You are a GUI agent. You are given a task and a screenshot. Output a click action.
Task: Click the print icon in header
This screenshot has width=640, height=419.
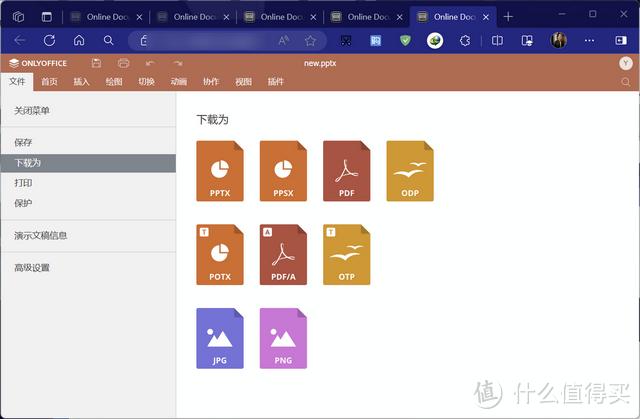[x=123, y=63]
